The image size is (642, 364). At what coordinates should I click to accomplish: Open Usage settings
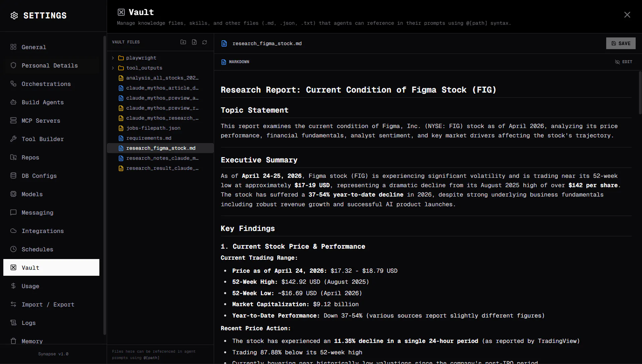tap(51, 286)
